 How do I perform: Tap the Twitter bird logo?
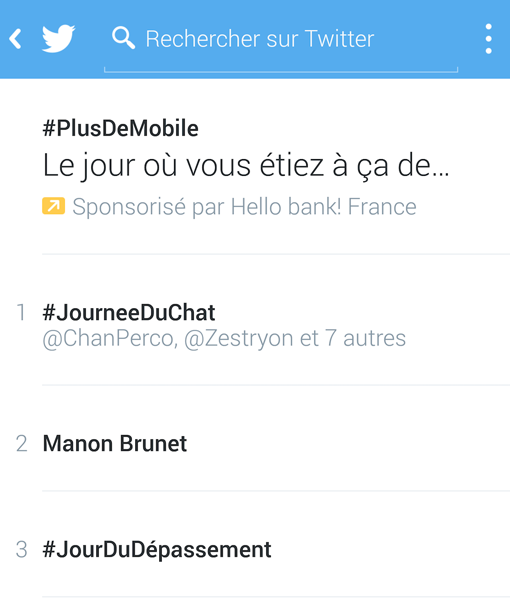pyautogui.click(x=58, y=39)
